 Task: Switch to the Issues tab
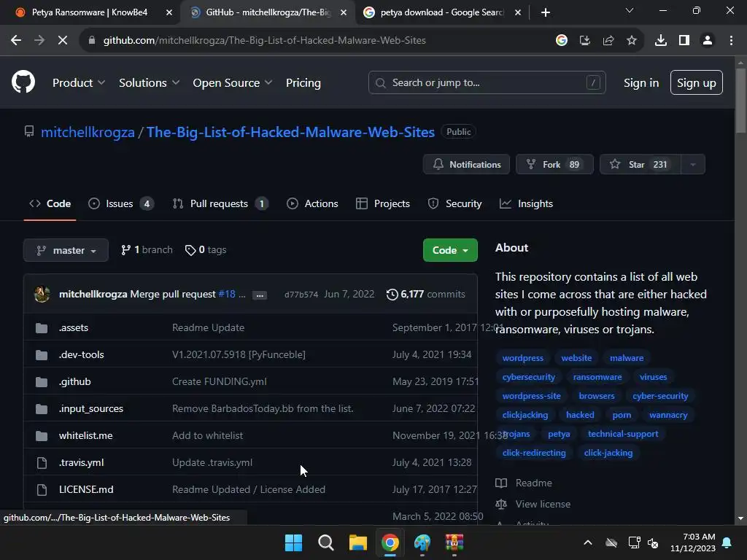121,204
